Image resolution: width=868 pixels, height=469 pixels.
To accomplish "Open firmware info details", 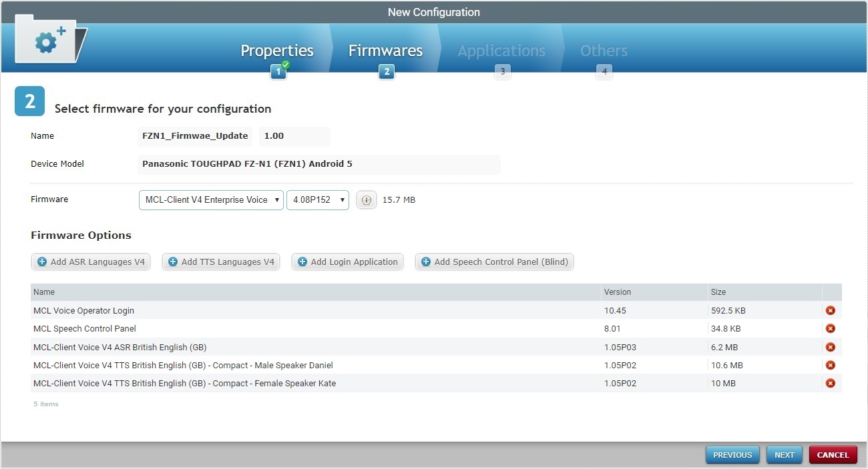I will [366, 199].
